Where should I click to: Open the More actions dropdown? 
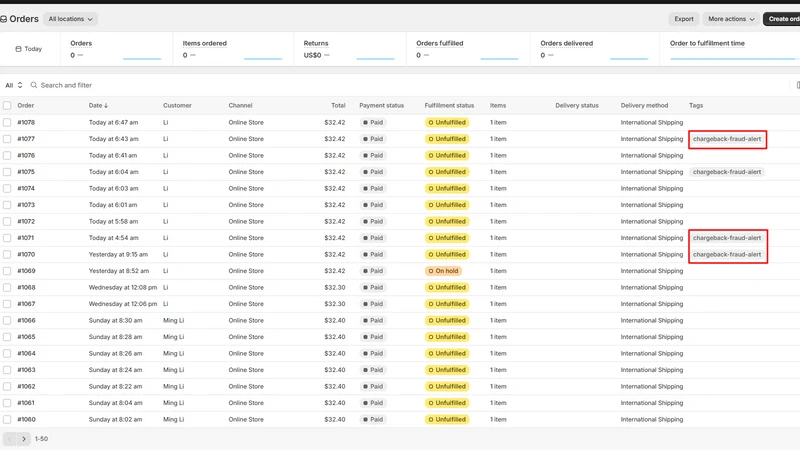pos(731,19)
